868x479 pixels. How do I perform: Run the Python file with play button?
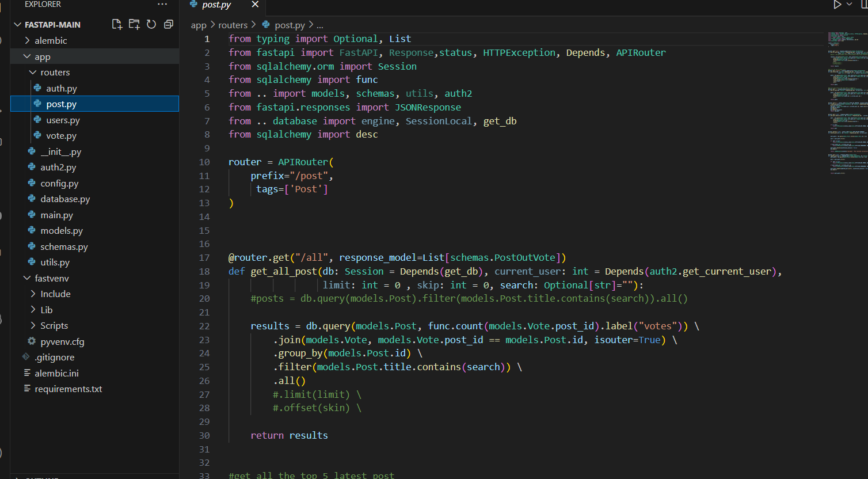click(837, 4)
